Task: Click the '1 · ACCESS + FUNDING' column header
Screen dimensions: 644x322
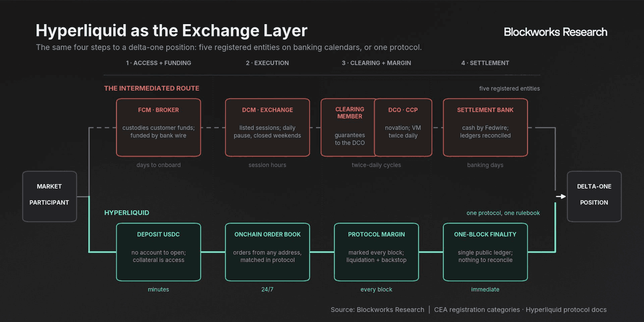Action: [158, 63]
